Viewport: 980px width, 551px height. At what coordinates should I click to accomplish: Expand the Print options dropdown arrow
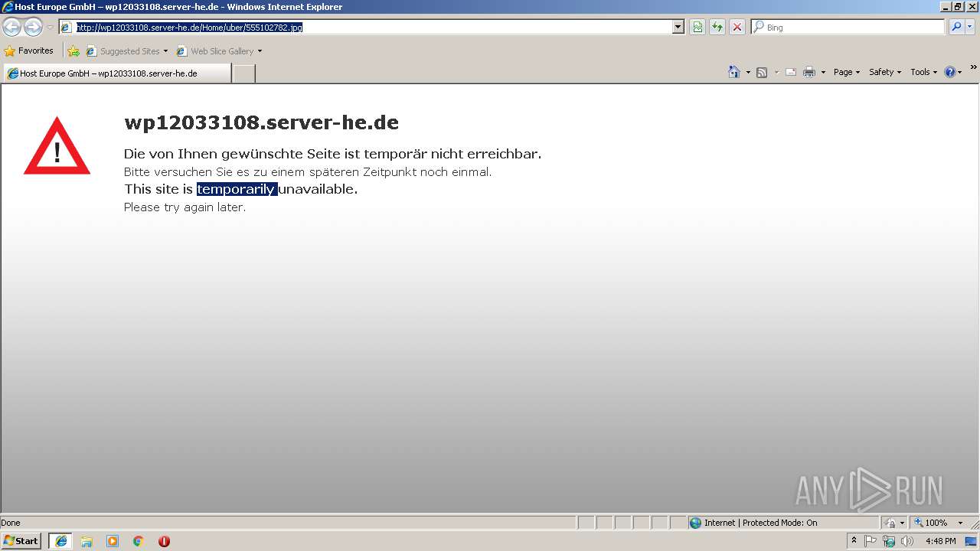[x=823, y=72]
